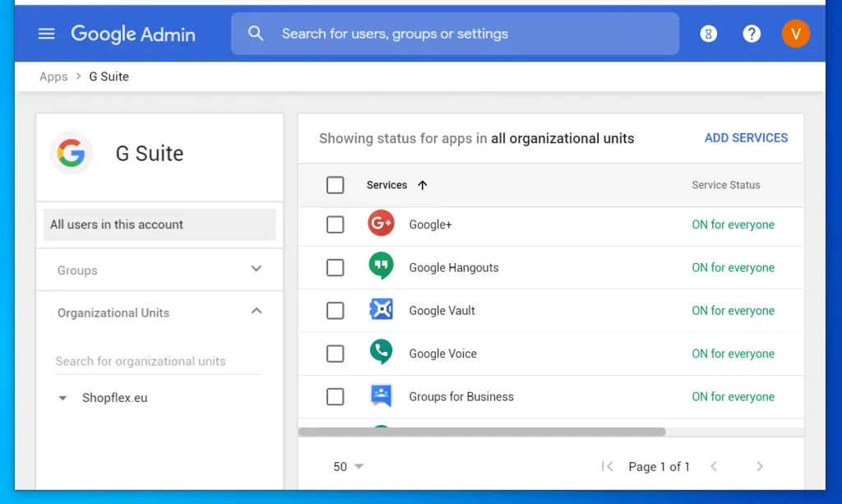Image resolution: width=842 pixels, height=504 pixels.
Task: Click the Google Voice icon
Action: click(381, 353)
